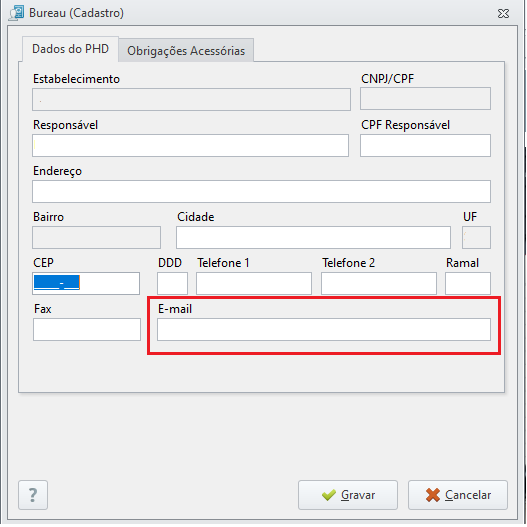
Task: Discard changes with Cancelar
Action: tap(458, 495)
